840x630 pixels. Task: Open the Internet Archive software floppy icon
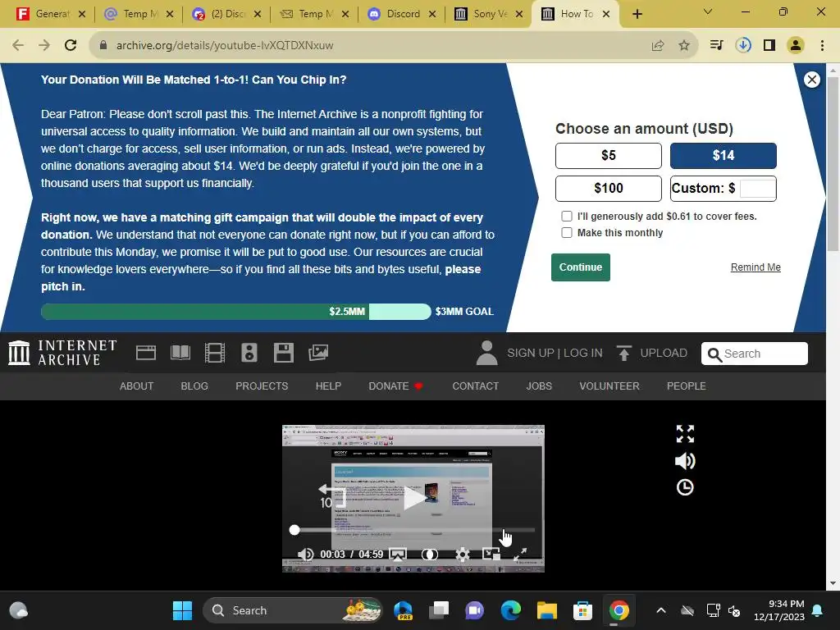coord(283,353)
